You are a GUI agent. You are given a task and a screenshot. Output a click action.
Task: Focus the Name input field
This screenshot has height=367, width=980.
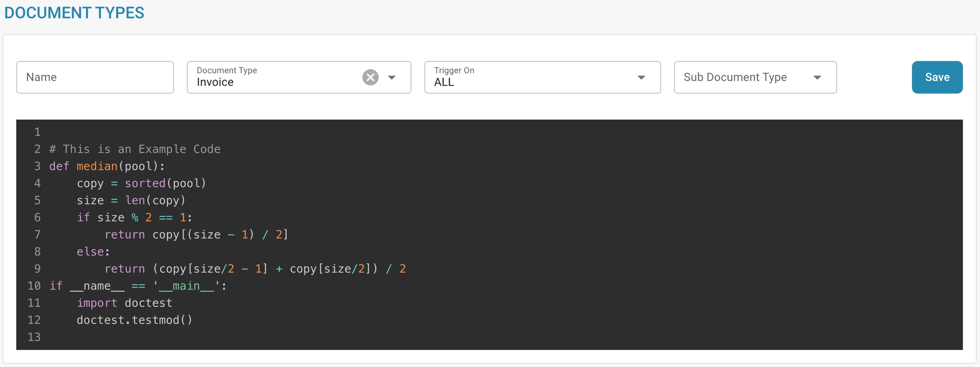(95, 77)
